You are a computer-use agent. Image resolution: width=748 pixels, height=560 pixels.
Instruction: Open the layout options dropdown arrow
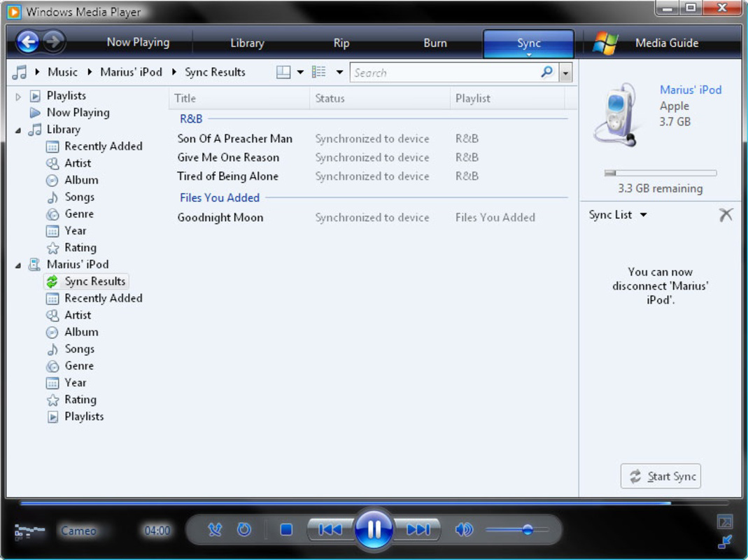[300, 73]
